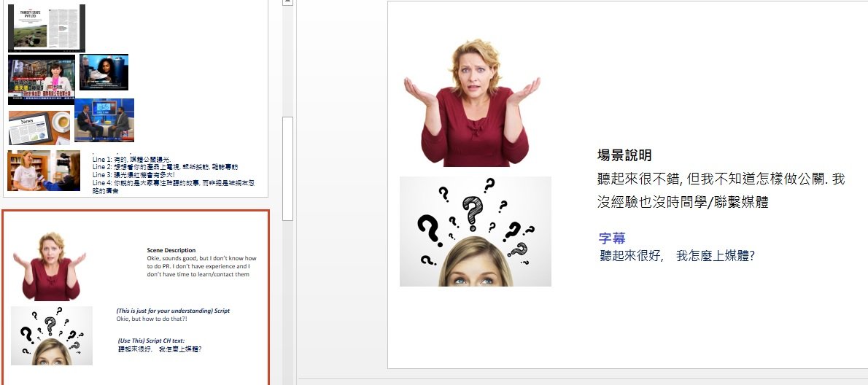Select the large question marks picture on main slide

pos(475,231)
